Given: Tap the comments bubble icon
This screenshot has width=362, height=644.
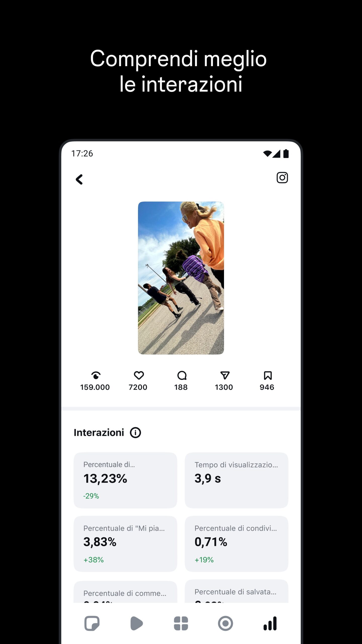Looking at the screenshot, I should pos(182,376).
